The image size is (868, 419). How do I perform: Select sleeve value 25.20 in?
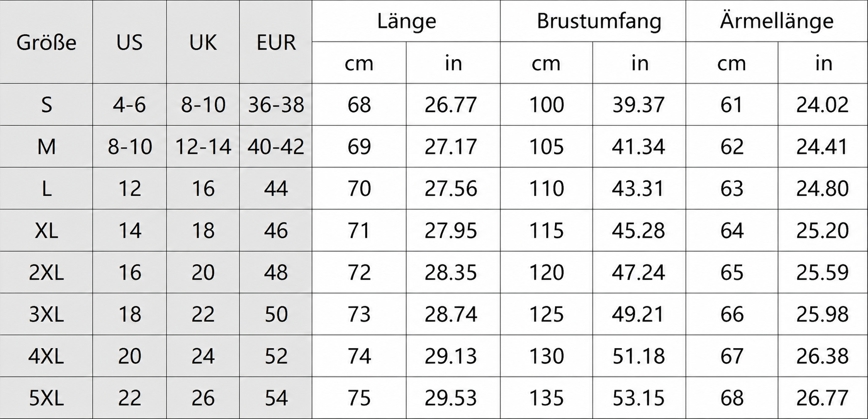(x=823, y=230)
